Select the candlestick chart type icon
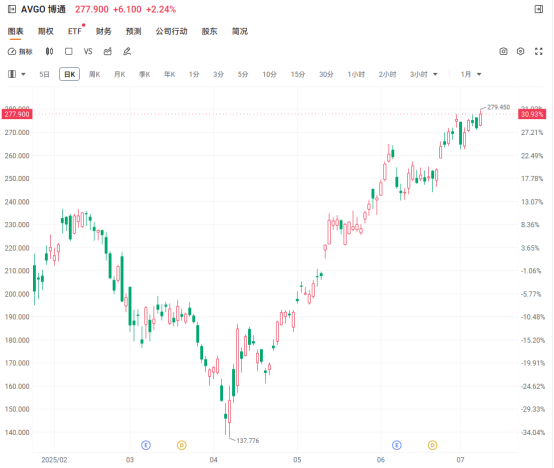The height and width of the screenshot is (468, 554). [49, 52]
